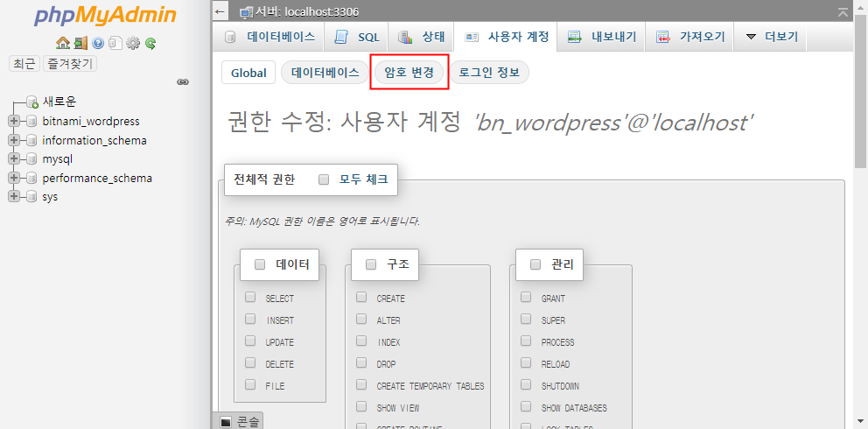The height and width of the screenshot is (429, 868).
Task: Check the 모두 체크 checkbox
Action: click(324, 179)
